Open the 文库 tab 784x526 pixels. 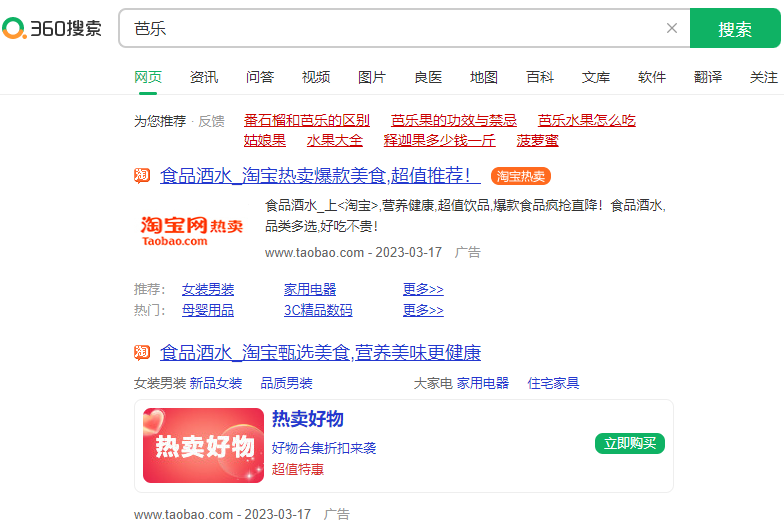click(x=596, y=77)
